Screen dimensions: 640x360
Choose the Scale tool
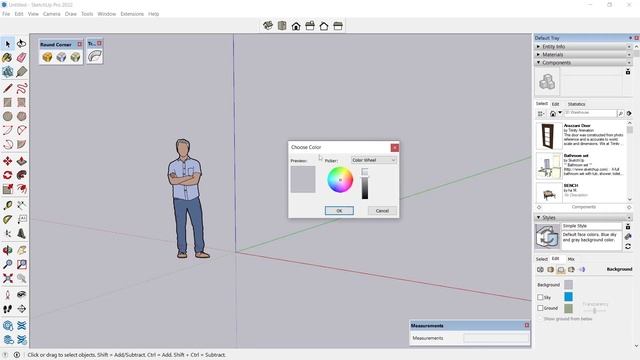(x=8, y=189)
